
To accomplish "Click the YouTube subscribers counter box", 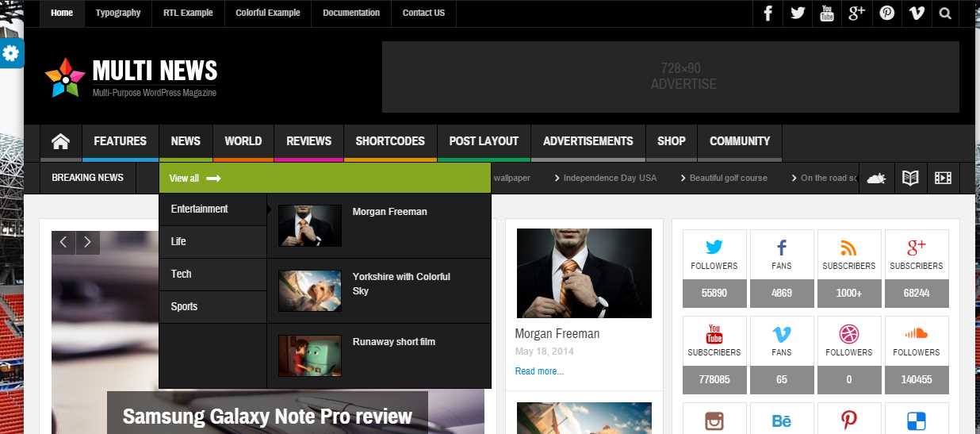I will coord(714,355).
